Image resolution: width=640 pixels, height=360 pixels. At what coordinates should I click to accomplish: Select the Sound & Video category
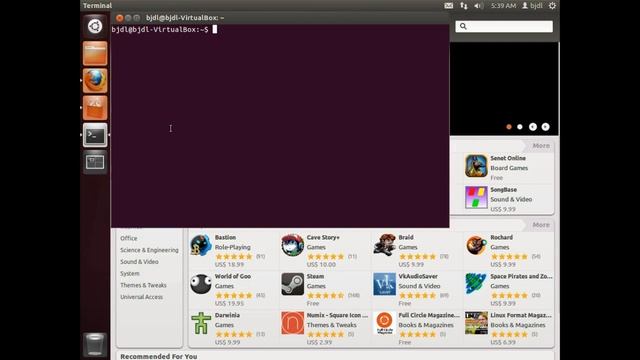pyautogui.click(x=139, y=262)
